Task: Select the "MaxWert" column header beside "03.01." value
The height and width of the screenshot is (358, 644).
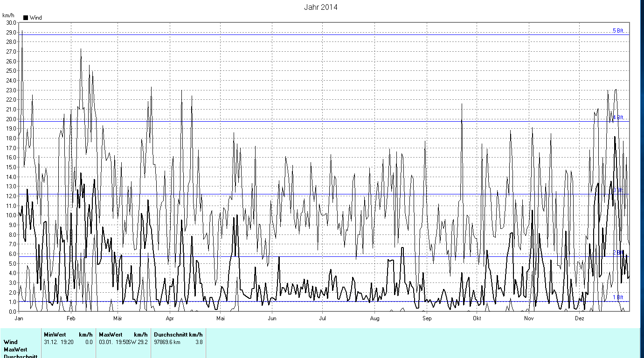Action: pos(111,335)
